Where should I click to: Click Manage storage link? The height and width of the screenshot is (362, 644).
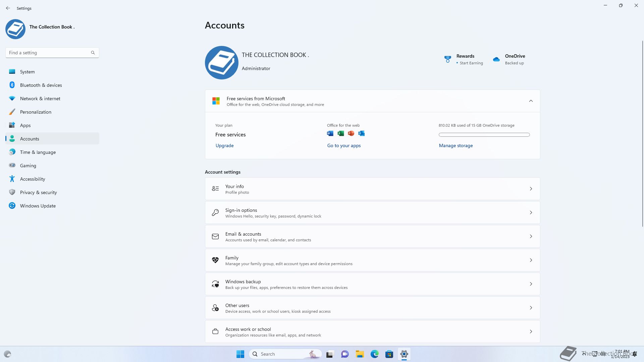click(456, 145)
